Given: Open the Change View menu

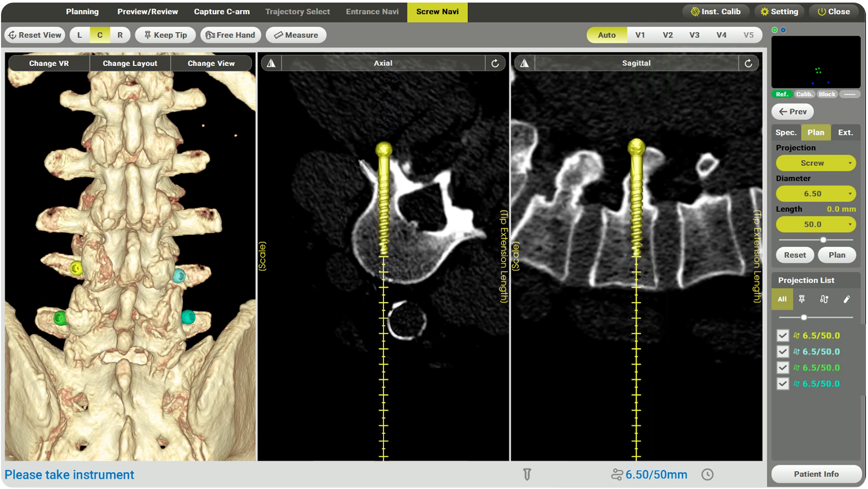Looking at the screenshot, I should tap(211, 63).
